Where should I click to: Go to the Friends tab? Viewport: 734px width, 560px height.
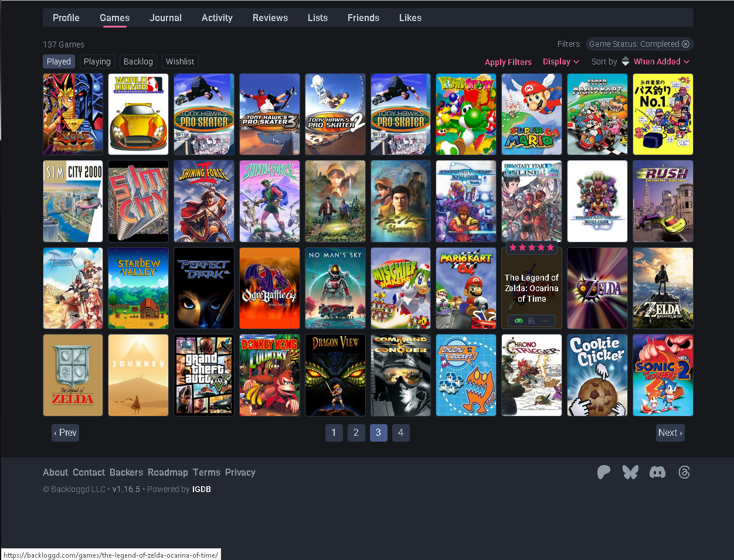click(363, 18)
